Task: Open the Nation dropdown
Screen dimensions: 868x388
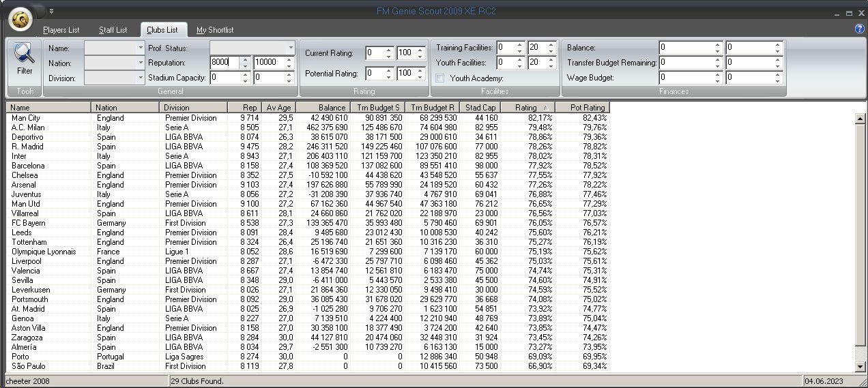Action: click(x=141, y=63)
